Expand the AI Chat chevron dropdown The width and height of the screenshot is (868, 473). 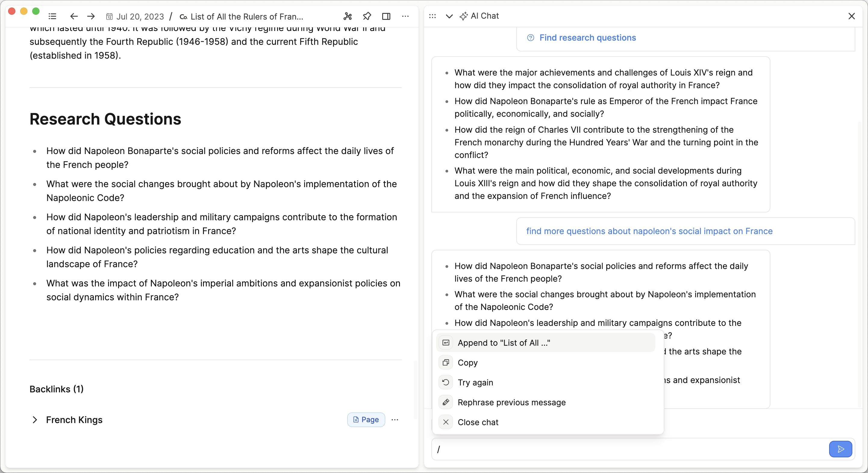click(449, 16)
